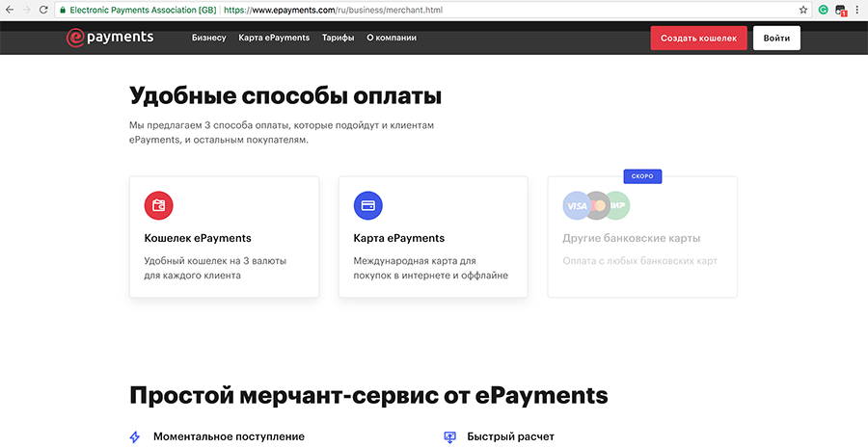Select the Карта ePayments card title

point(399,238)
